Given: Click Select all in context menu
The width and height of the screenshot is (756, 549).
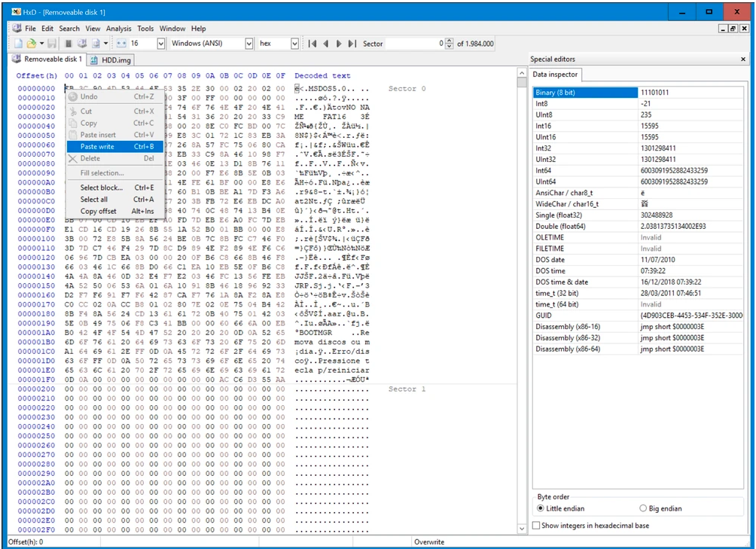Looking at the screenshot, I should pos(94,200).
